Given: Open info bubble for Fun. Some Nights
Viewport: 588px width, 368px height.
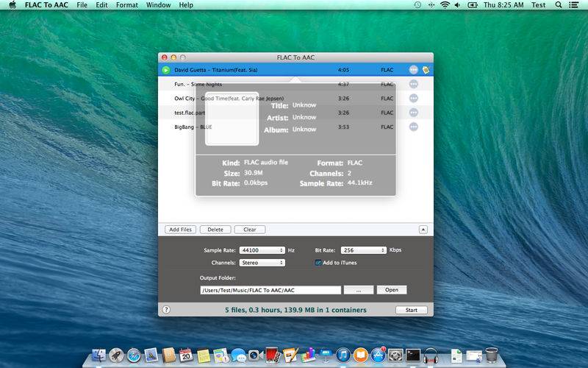Looking at the screenshot, I should [x=413, y=84].
